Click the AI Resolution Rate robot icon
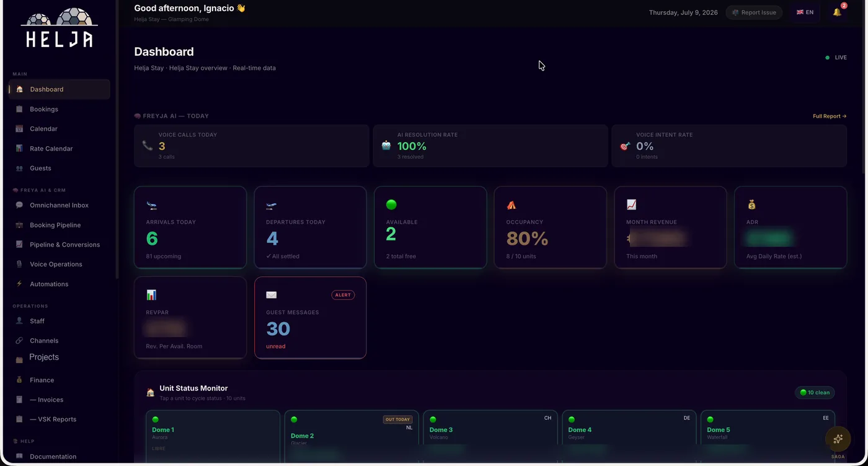Screen dimensions: 868x466 [386, 146]
